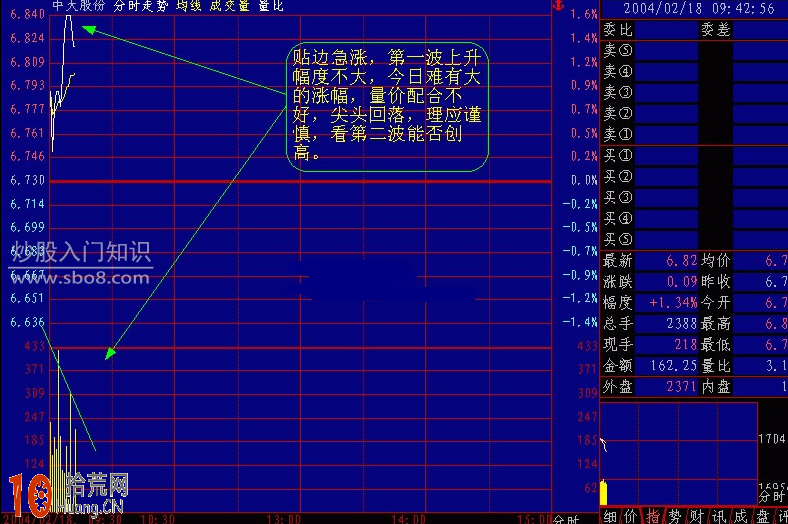
Task: Open the 讯 news tab
Action: (x=718, y=517)
